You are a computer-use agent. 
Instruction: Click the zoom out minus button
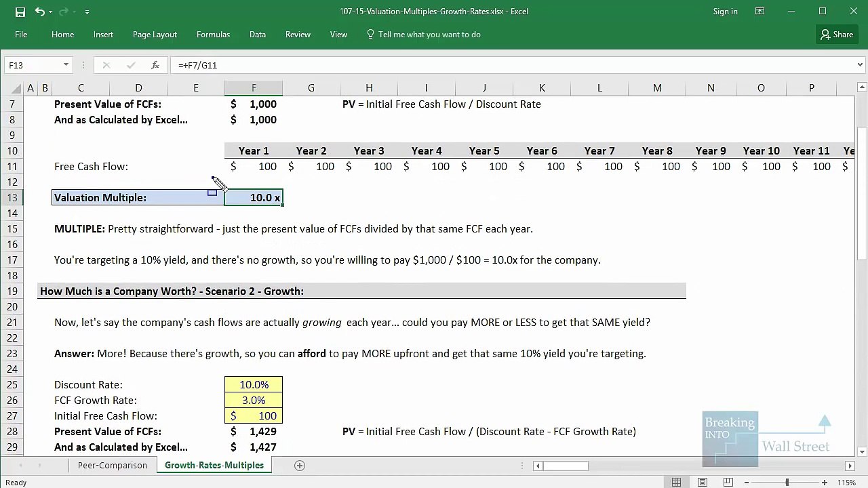747,483
